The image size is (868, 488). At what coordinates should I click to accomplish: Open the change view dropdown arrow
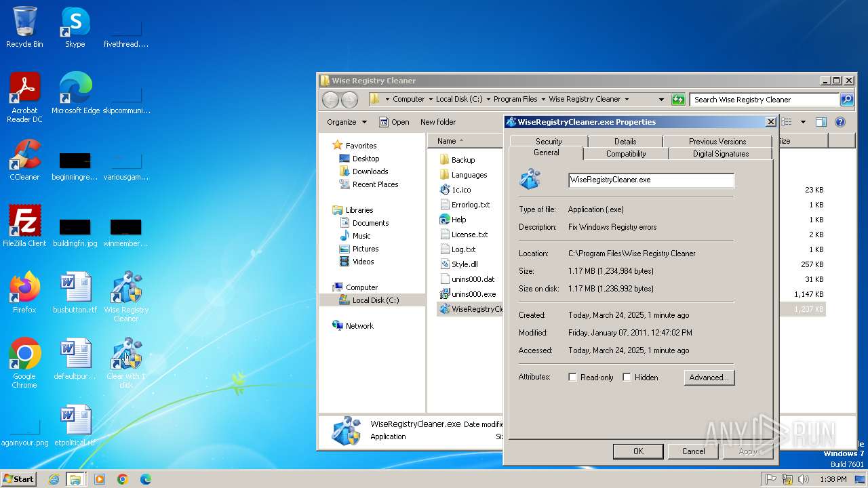point(803,122)
